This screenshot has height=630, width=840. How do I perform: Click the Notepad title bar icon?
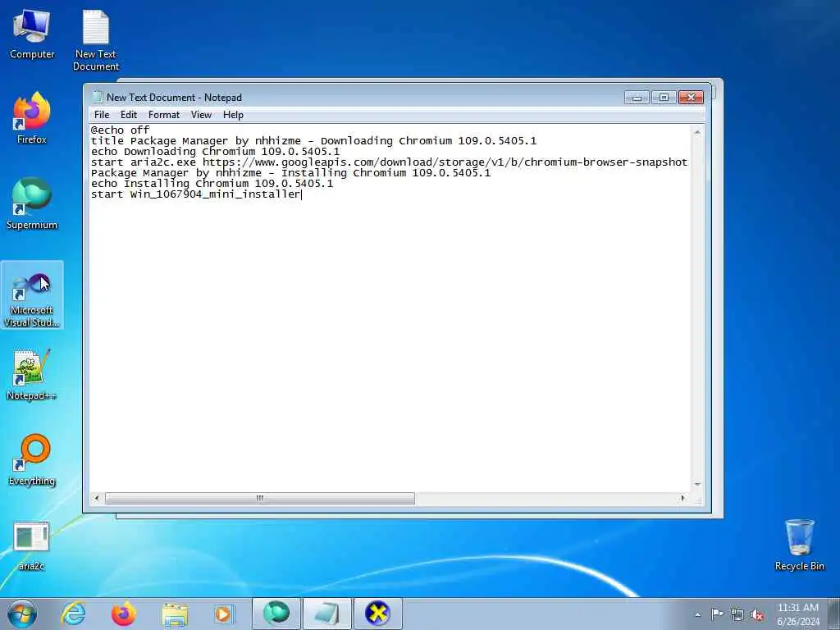pyautogui.click(x=97, y=97)
